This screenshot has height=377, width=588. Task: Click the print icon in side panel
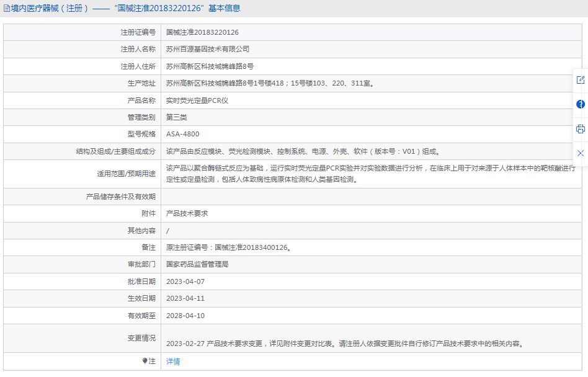[x=581, y=129]
